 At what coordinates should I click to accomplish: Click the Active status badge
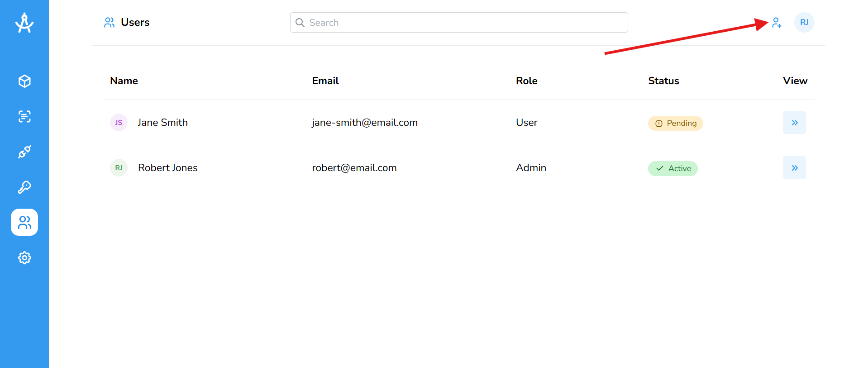672,168
